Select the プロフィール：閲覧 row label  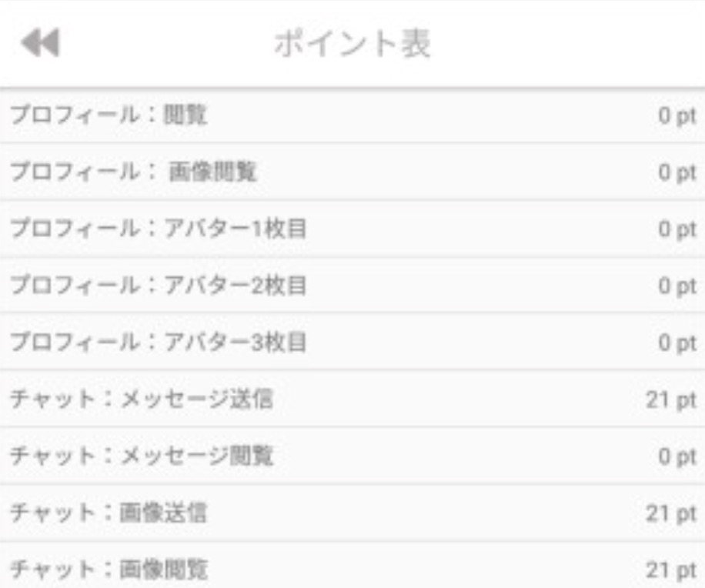[109, 115]
